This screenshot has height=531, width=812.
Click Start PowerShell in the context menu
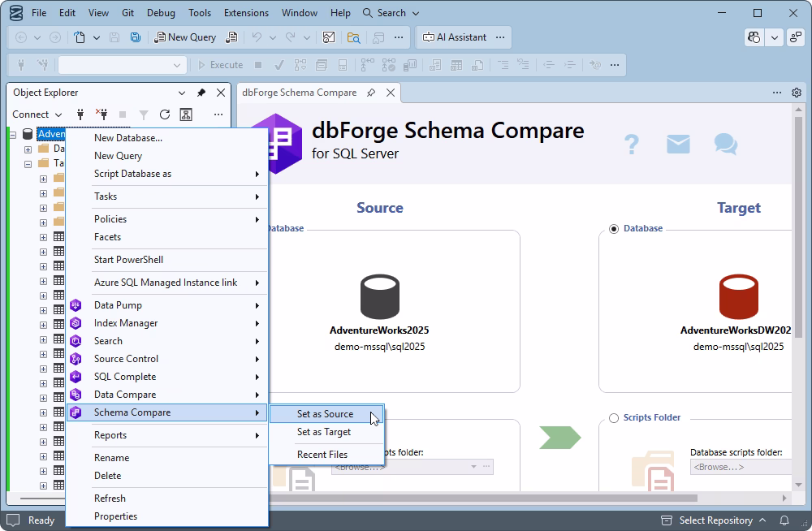point(166,260)
